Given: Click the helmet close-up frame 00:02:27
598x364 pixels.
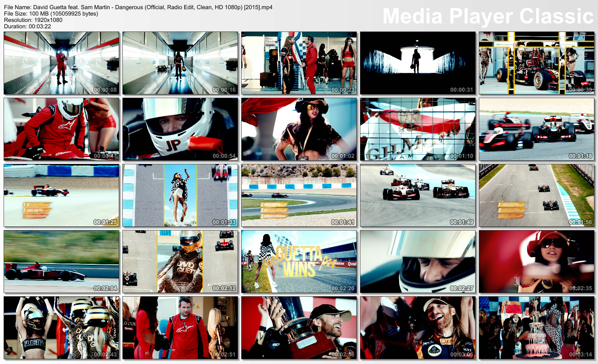Looking at the screenshot, I should pyautogui.click(x=418, y=262).
